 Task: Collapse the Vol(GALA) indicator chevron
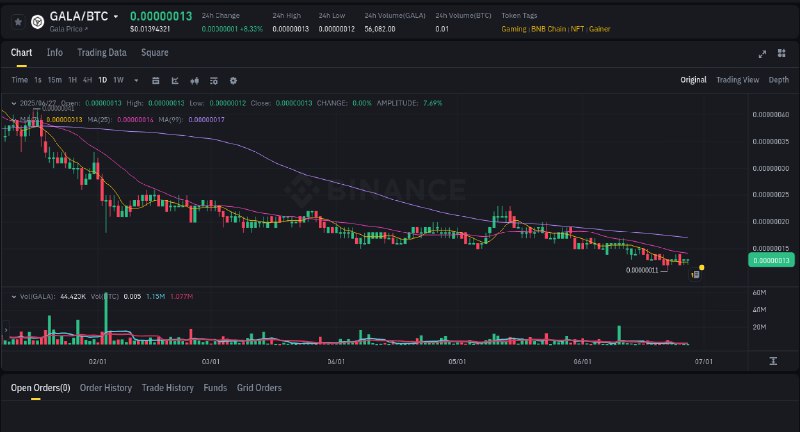[x=14, y=296]
